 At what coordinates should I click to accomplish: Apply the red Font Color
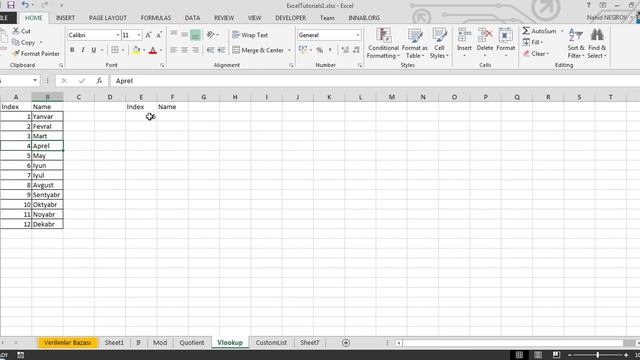(153, 50)
